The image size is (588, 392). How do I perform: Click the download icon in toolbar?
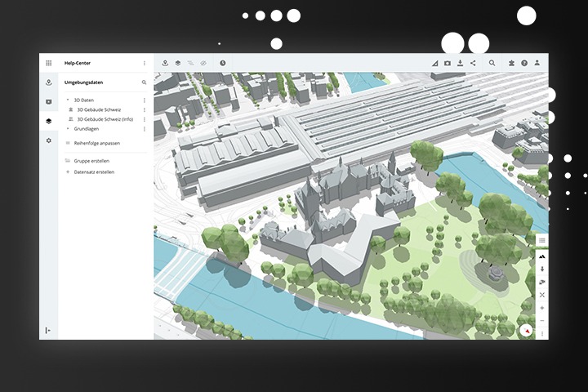pos(460,63)
